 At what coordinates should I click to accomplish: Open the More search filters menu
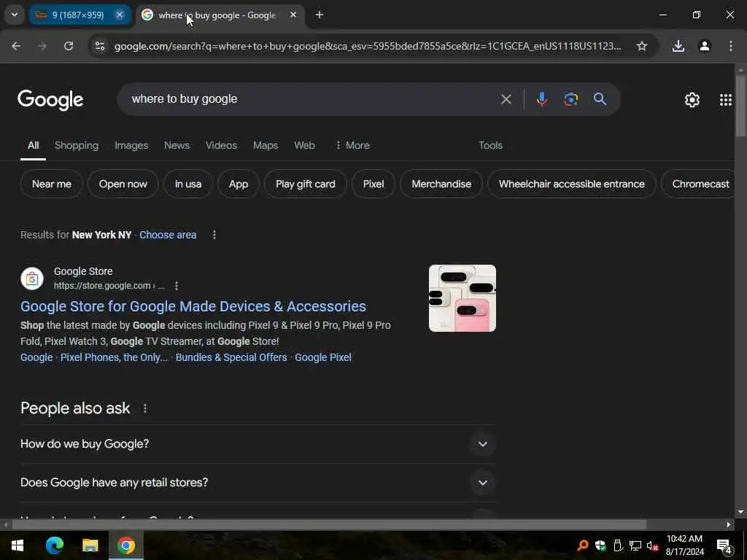352,145
